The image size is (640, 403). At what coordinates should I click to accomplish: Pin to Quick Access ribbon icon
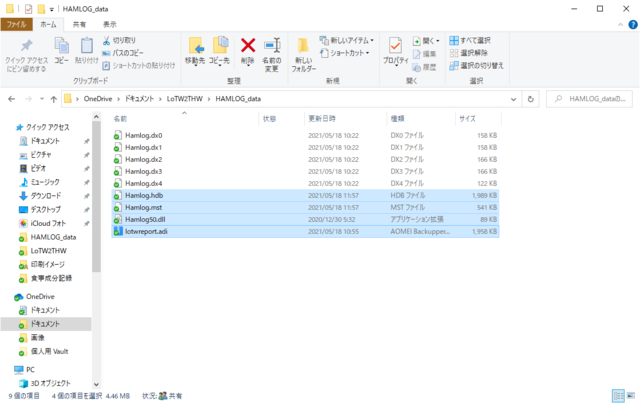tap(26, 56)
